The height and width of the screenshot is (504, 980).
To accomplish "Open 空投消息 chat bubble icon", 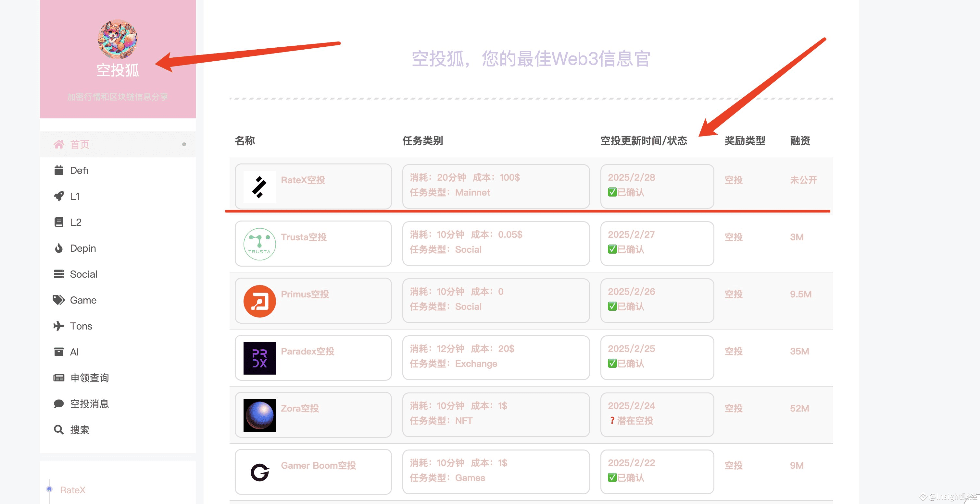I will tap(58, 404).
